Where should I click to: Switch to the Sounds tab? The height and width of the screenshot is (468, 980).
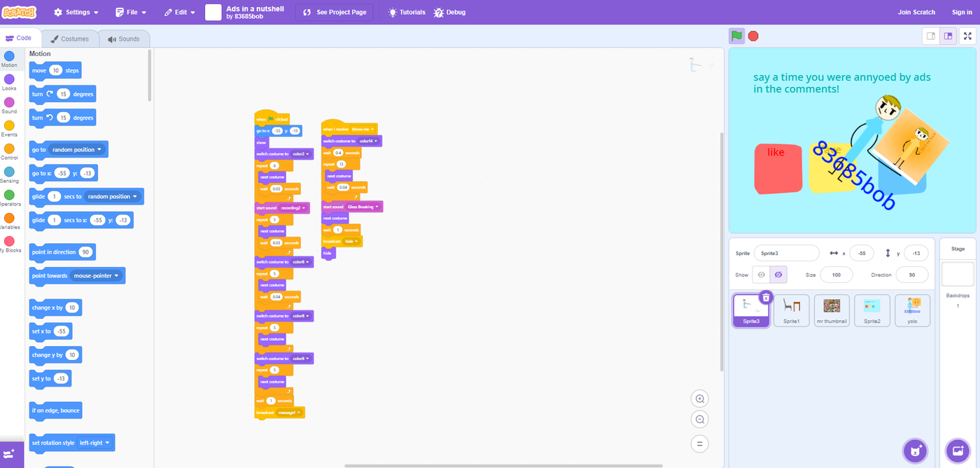click(x=124, y=39)
